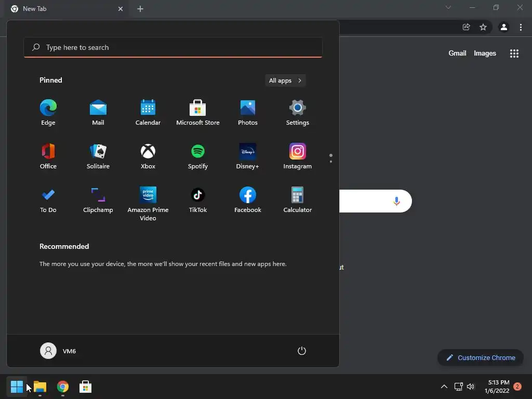Open the volume control tray icon
Viewport: 532px width, 399px height.
[471, 387]
